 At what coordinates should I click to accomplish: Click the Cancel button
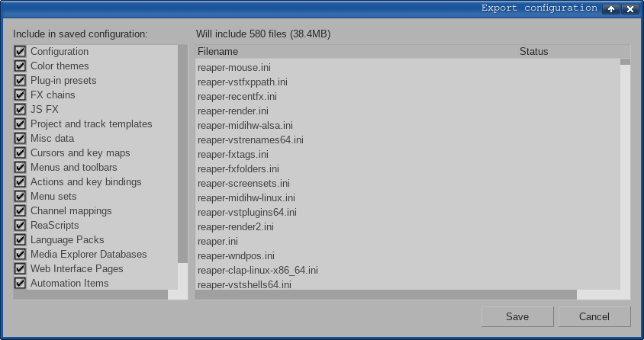pyautogui.click(x=594, y=316)
